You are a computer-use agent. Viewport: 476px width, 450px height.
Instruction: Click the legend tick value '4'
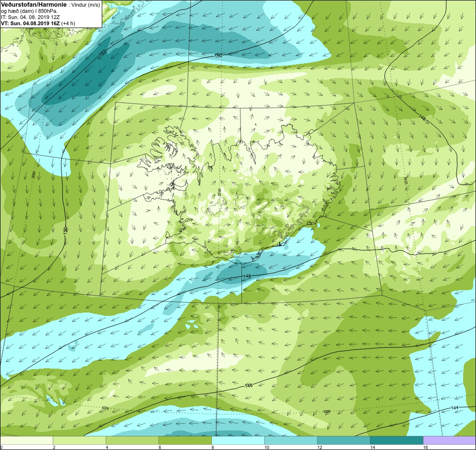click(x=107, y=447)
